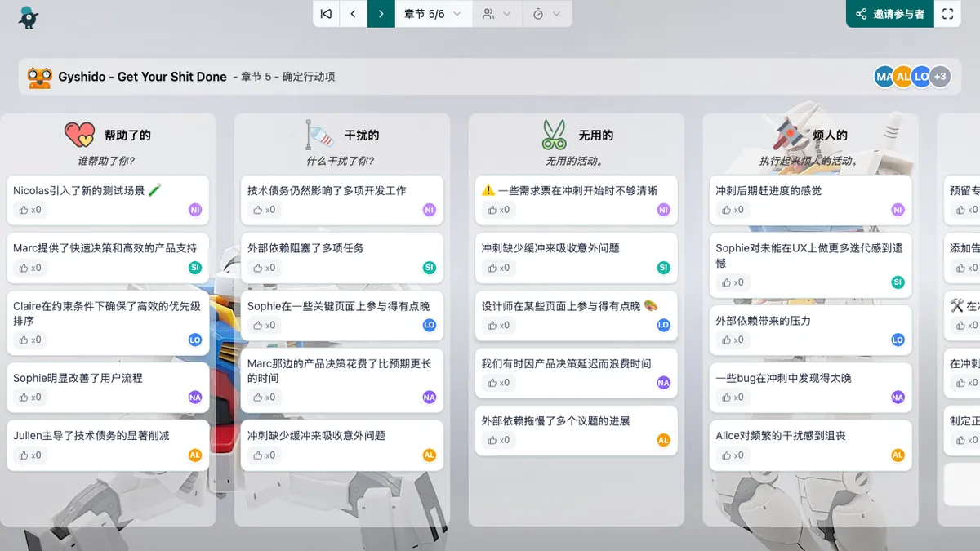Click the scissors icon of 无用的 column
The width and height of the screenshot is (980, 551).
pos(554,135)
